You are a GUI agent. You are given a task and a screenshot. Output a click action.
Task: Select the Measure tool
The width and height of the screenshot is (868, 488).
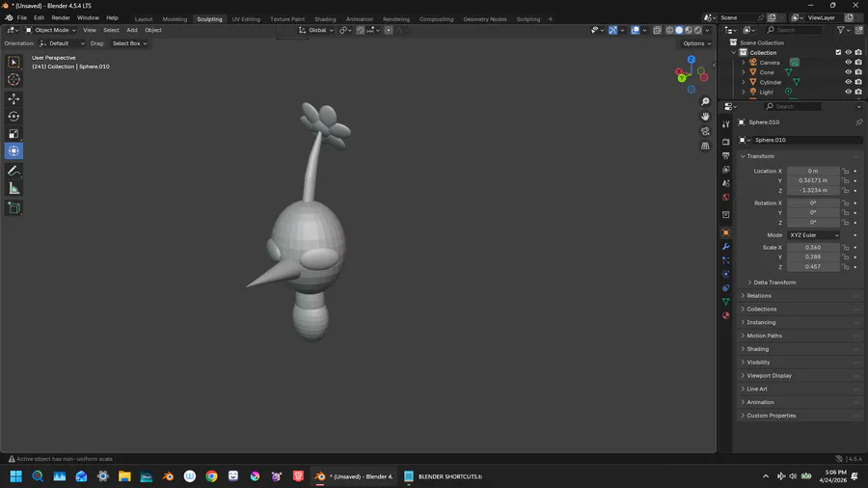point(14,189)
